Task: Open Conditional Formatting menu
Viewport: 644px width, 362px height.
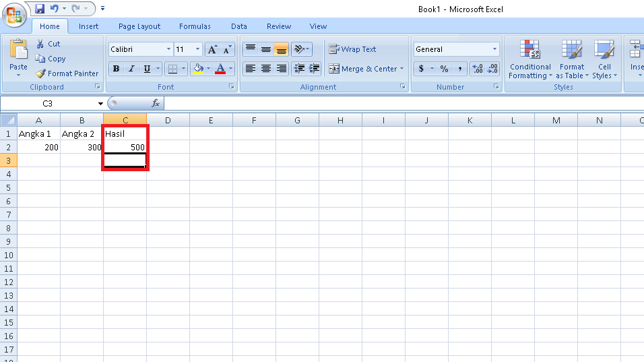Action: click(530, 59)
